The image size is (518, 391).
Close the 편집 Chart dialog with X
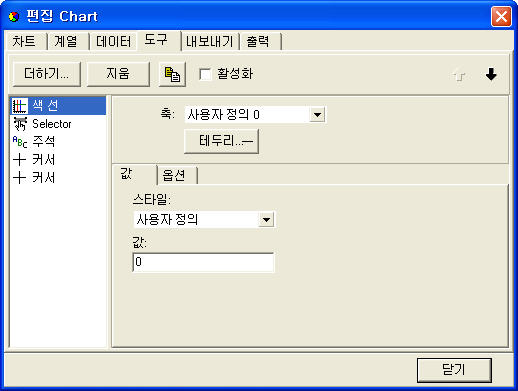tap(501, 16)
